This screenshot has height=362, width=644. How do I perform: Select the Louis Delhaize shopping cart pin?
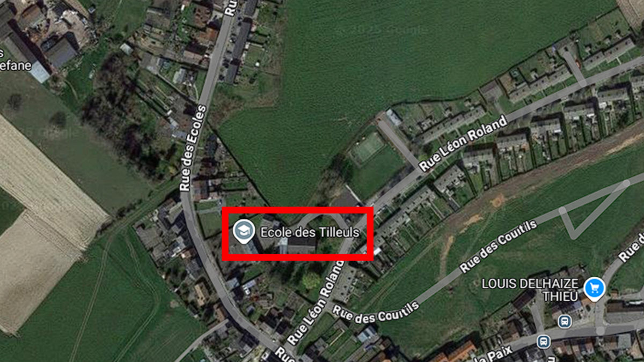[x=595, y=289]
